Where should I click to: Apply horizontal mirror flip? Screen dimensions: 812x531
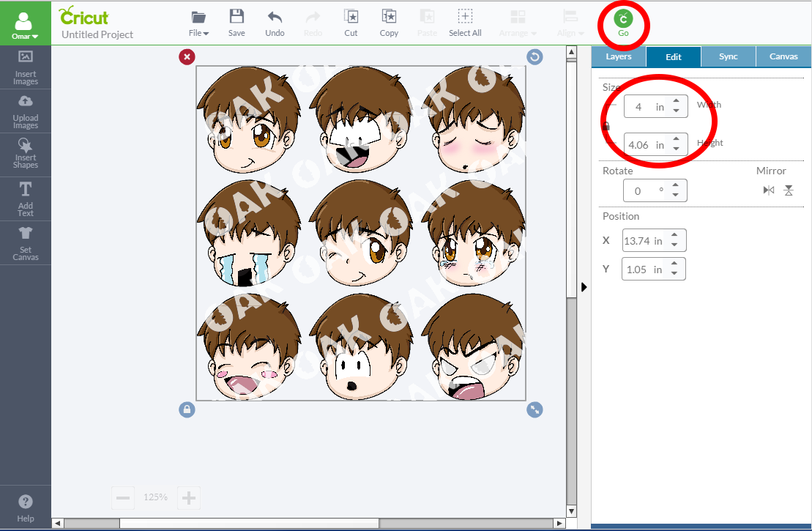click(768, 190)
